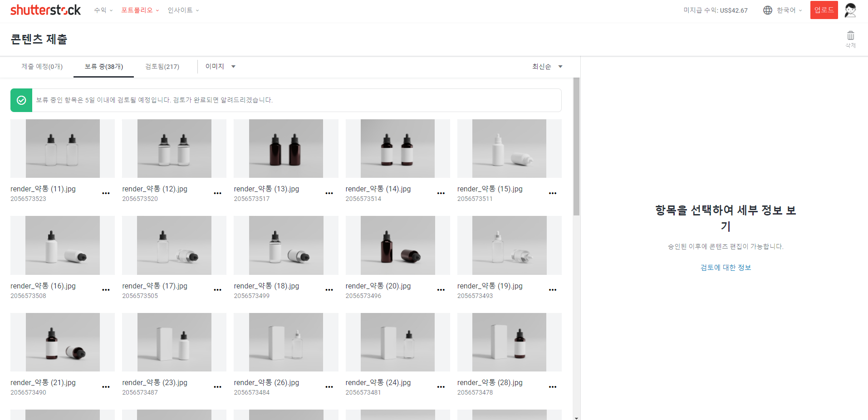This screenshot has width=868, height=420.
Task: Open more options for render_약통 (16).jpg
Action: pos(106,290)
